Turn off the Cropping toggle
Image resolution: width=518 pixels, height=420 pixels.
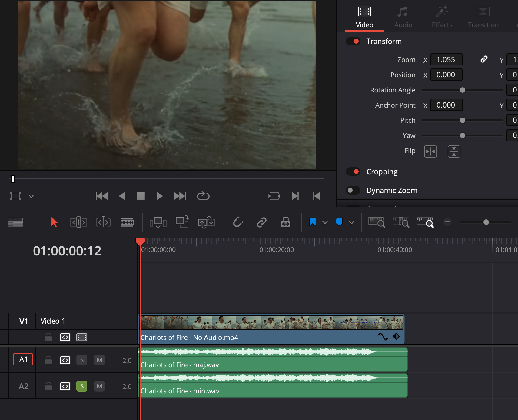[x=353, y=172]
